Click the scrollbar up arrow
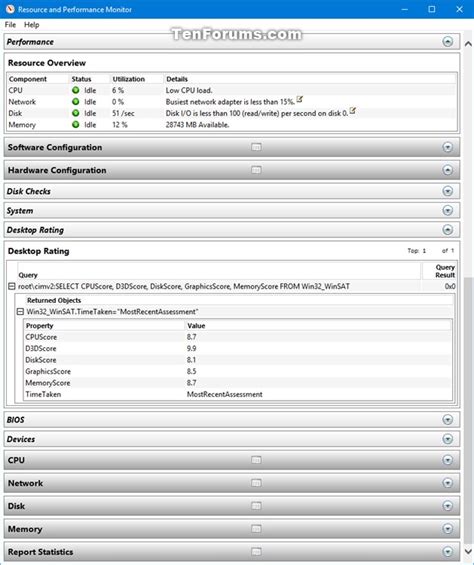Image resolution: width=474 pixels, height=565 pixels. coord(468,44)
